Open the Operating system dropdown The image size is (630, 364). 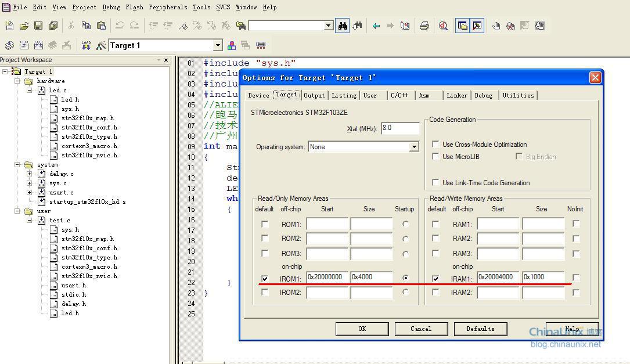click(414, 147)
